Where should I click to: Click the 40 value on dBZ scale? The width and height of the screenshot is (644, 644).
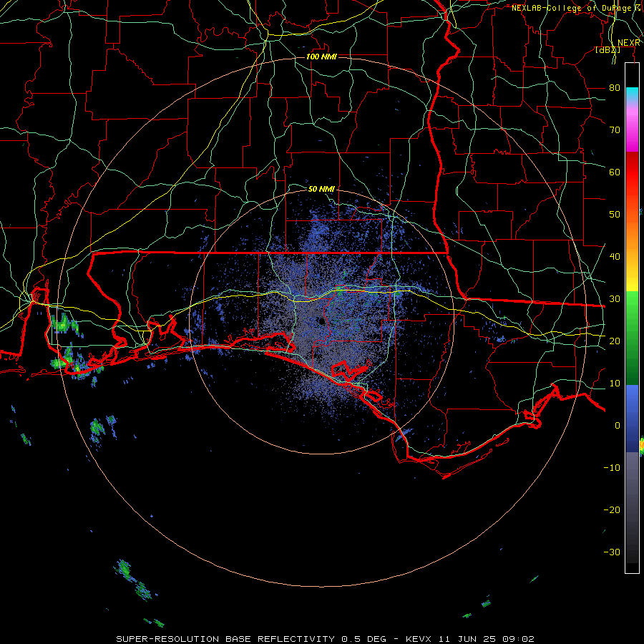click(615, 257)
